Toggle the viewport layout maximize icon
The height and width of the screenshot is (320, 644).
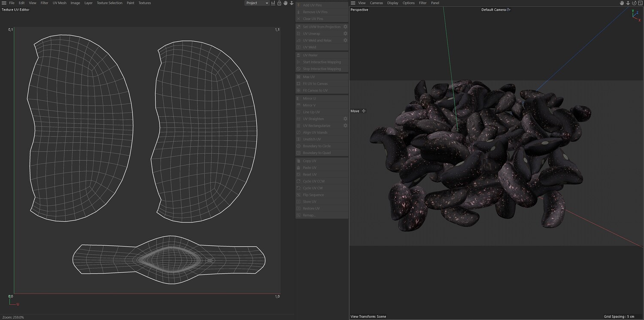point(639,3)
